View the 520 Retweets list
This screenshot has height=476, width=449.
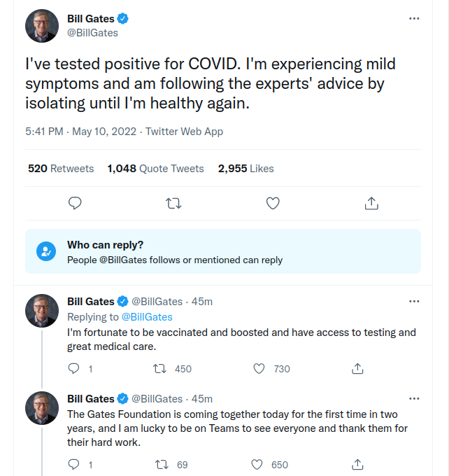(x=61, y=169)
